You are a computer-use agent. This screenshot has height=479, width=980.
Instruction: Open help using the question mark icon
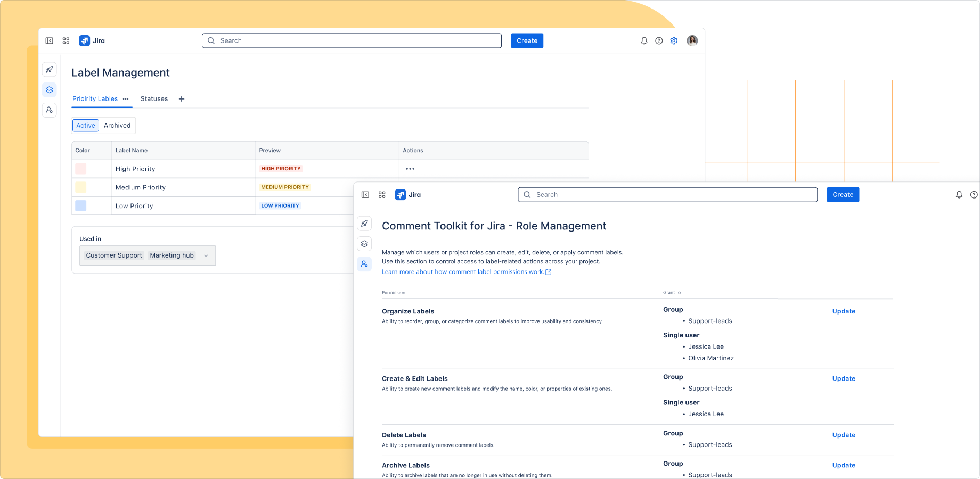tap(659, 40)
